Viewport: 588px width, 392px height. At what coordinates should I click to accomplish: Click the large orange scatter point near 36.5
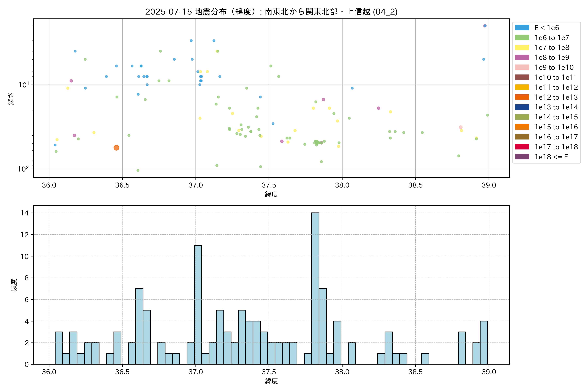click(x=116, y=148)
